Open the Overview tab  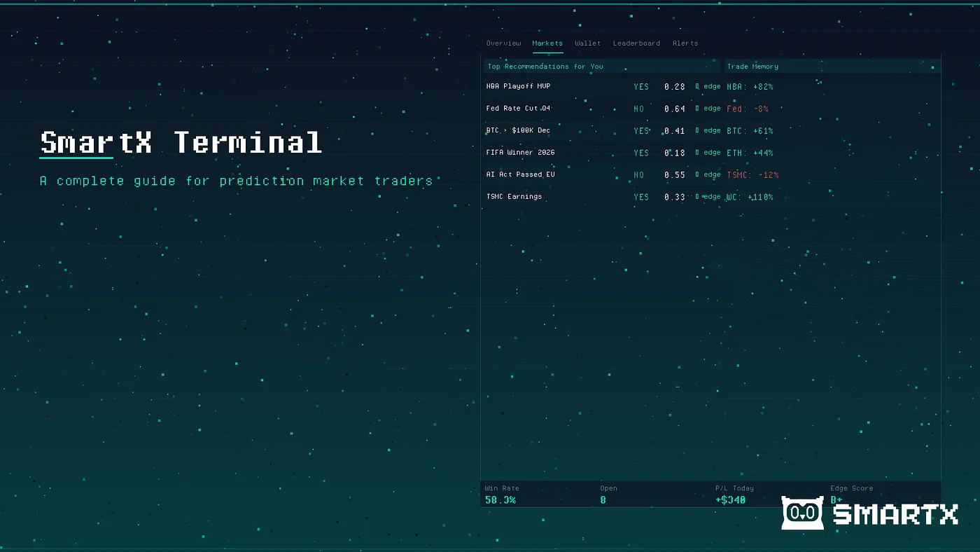click(x=503, y=43)
